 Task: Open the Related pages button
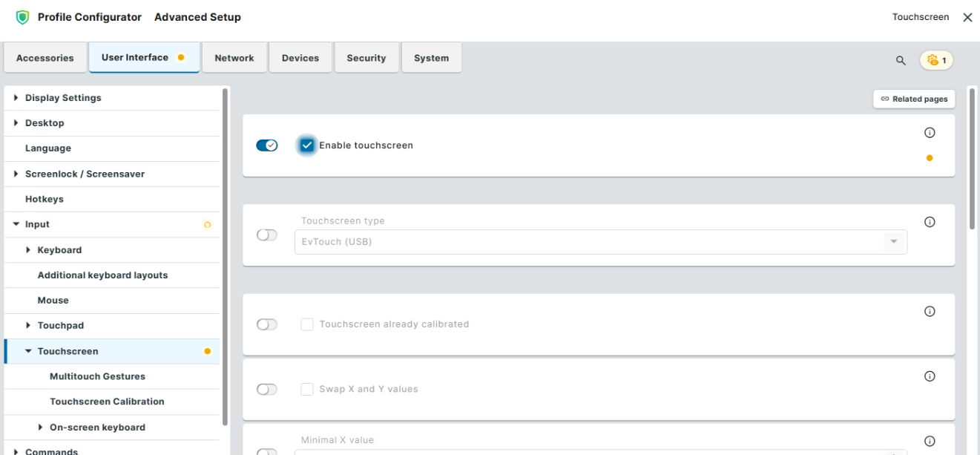pos(914,99)
